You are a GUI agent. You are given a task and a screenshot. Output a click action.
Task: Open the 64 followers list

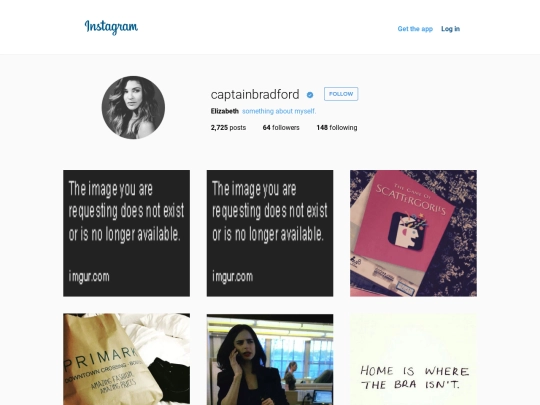pos(281,127)
